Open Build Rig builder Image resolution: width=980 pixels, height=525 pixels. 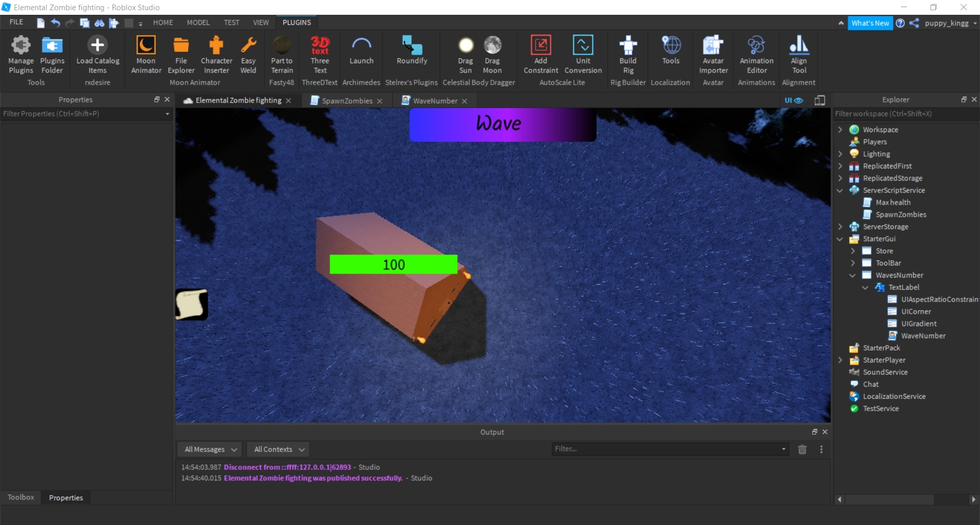click(628, 55)
